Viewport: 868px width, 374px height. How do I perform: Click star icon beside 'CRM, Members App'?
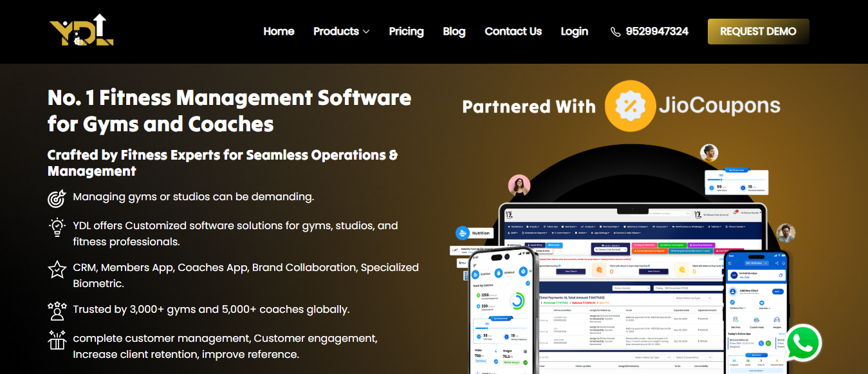click(x=57, y=269)
